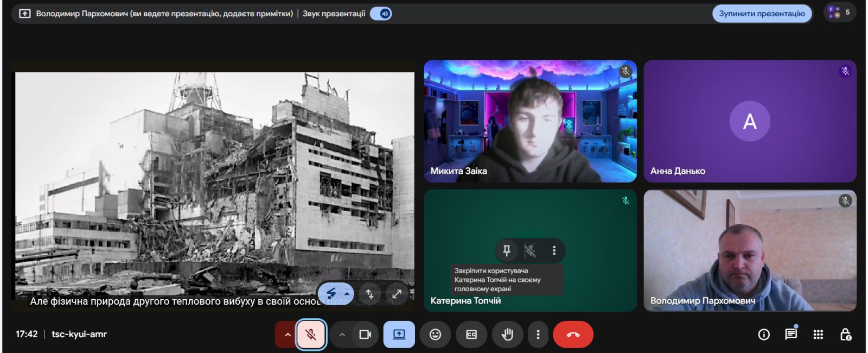Turn on closed captions
This screenshot has width=868, height=353.
471,335
